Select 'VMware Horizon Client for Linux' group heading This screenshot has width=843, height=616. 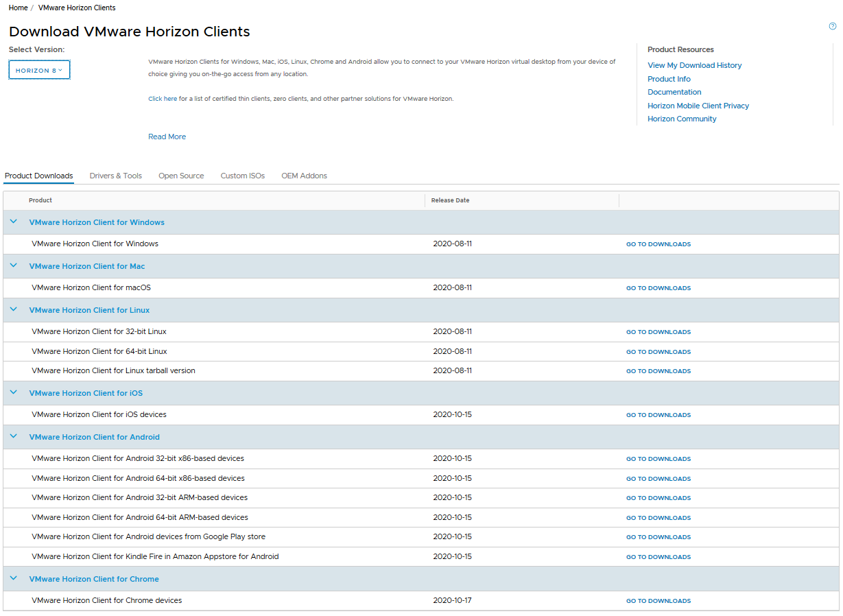click(89, 310)
